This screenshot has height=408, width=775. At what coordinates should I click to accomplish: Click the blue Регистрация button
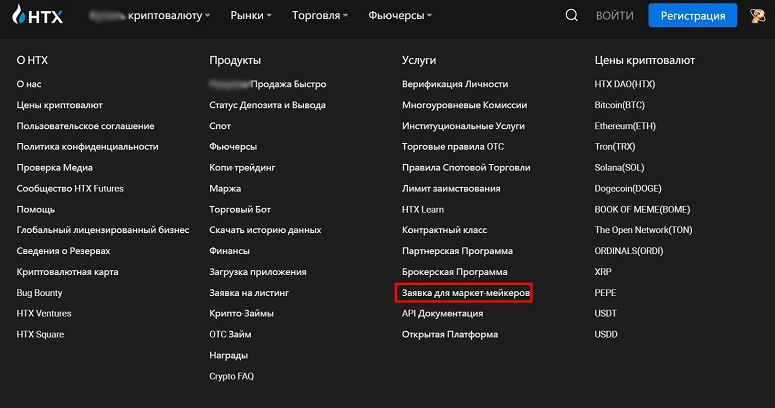coord(692,15)
